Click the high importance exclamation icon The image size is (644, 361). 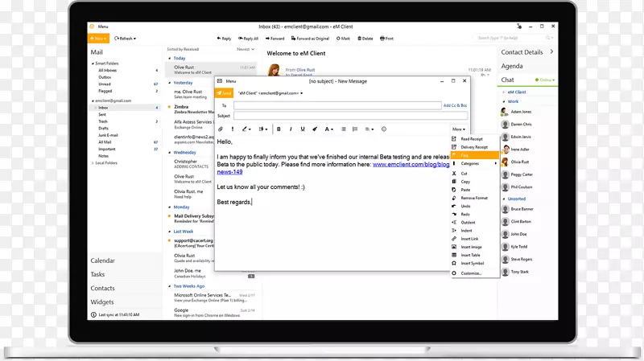[x=233, y=129]
